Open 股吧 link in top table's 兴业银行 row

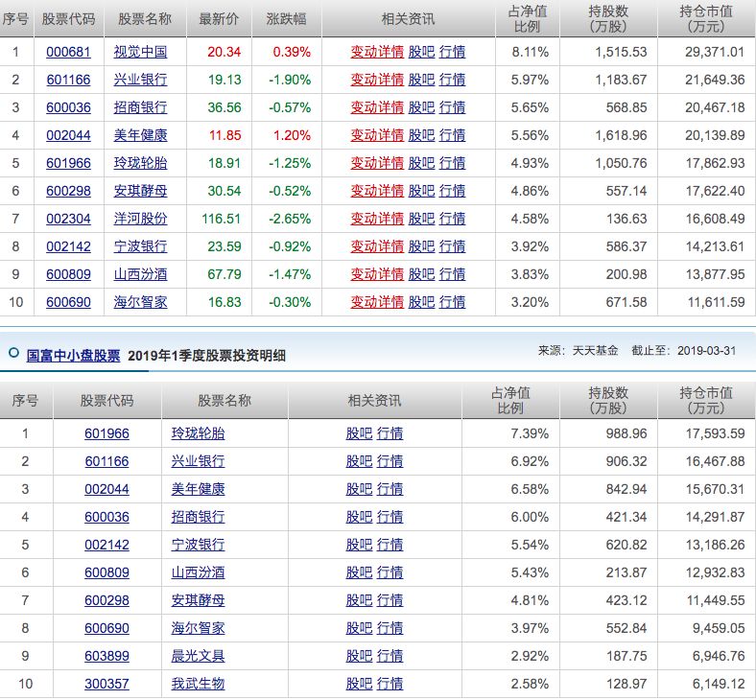pyautogui.click(x=421, y=80)
